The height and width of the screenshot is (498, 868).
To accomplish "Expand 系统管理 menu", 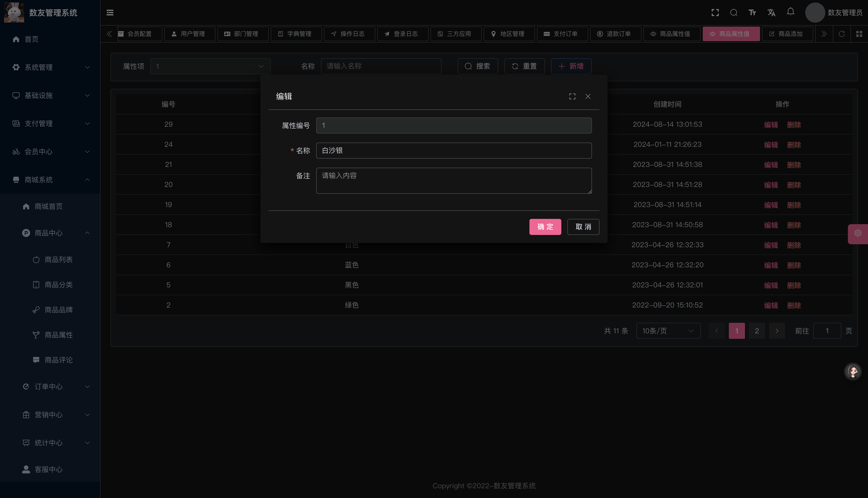I will [x=50, y=67].
